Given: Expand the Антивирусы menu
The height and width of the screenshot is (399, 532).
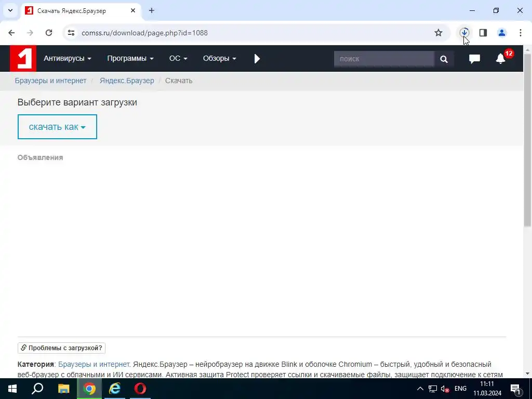Looking at the screenshot, I should pyautogui.click(x=68, y=58).
